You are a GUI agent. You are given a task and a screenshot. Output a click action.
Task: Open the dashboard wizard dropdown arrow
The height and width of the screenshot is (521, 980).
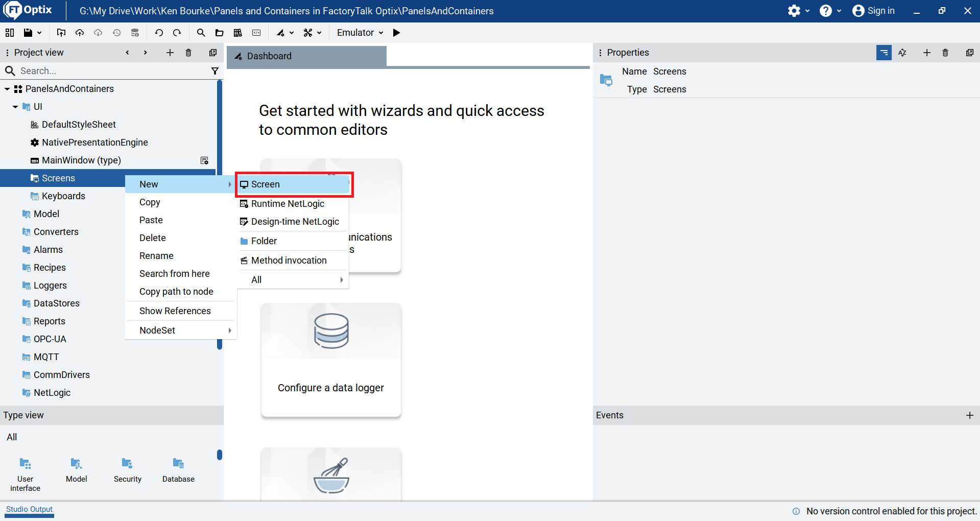click(292, 33)
